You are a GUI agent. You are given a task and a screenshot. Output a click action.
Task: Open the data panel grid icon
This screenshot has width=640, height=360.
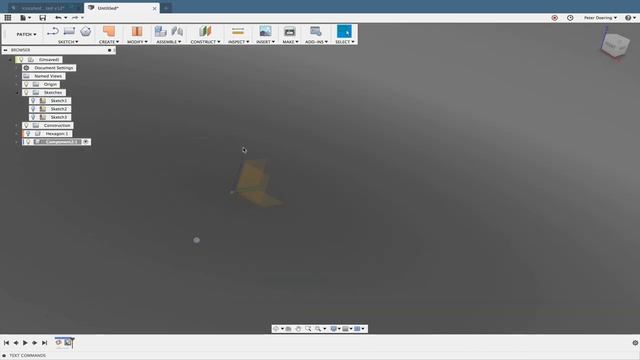8,18
